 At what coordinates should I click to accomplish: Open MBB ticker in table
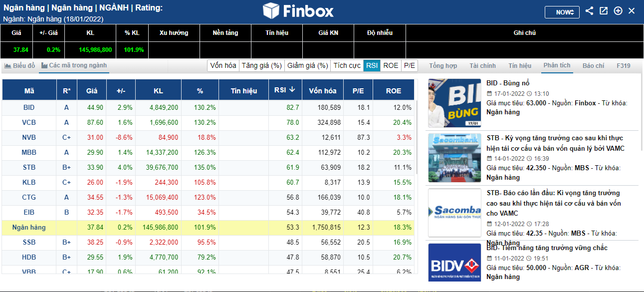[x=29, y=152]
